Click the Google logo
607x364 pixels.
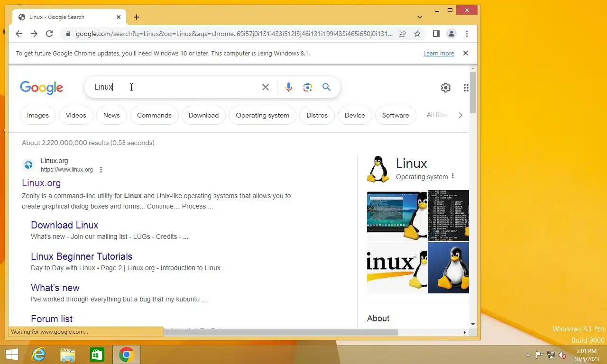41,88
